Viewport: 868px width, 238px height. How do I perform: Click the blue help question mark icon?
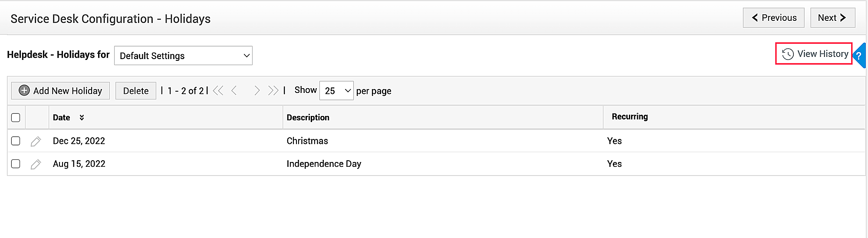(x=859, y=56)
